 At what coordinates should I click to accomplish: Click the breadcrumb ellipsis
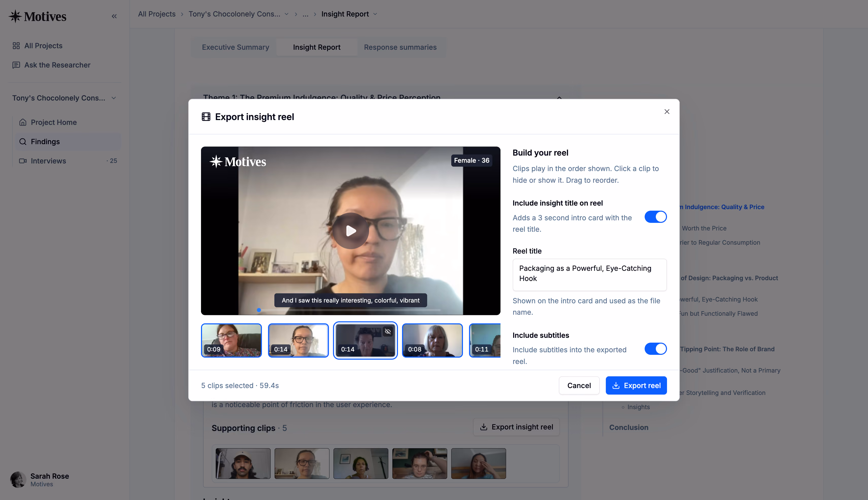pos(305,14)
